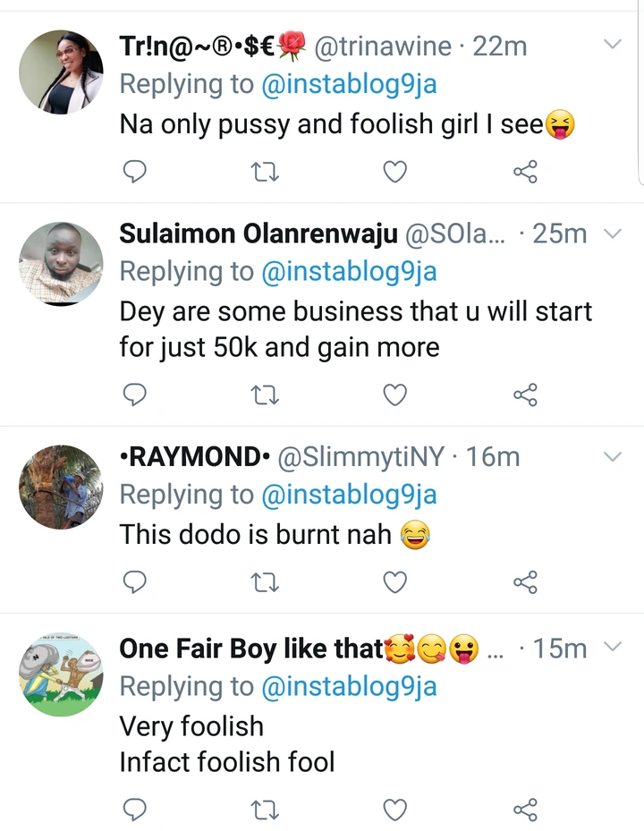644x831 pixels.
Task: Reply to One Fair Boy's tweet
Action: coord(134,810)
